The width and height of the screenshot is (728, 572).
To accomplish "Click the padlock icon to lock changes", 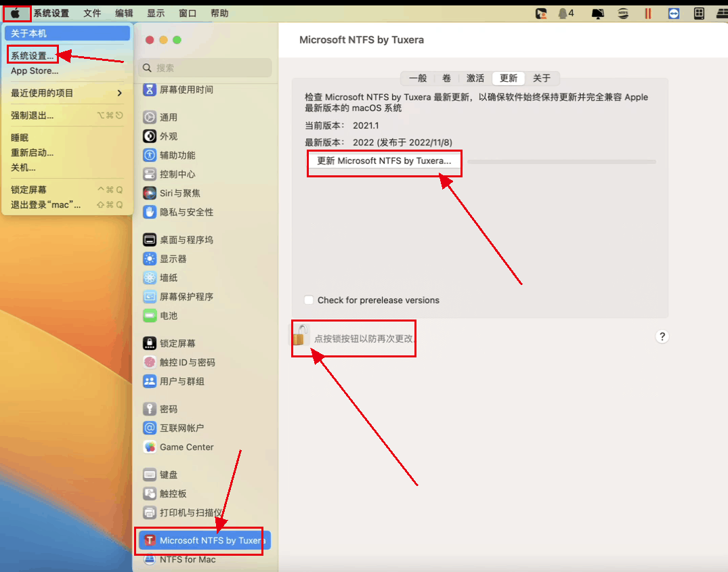I will pyautogui.click(x=301, y=335).
